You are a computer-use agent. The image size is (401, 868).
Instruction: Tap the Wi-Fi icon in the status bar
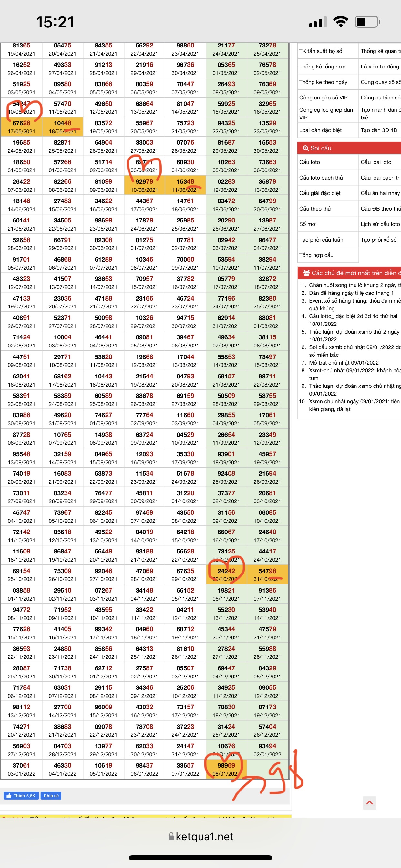(341, 22)
